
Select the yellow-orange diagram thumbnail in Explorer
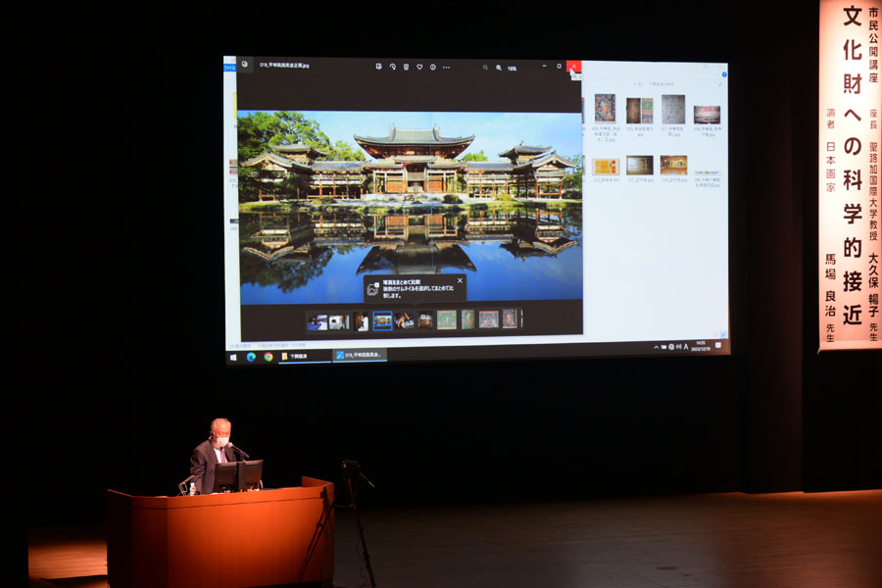pos(606,167)
